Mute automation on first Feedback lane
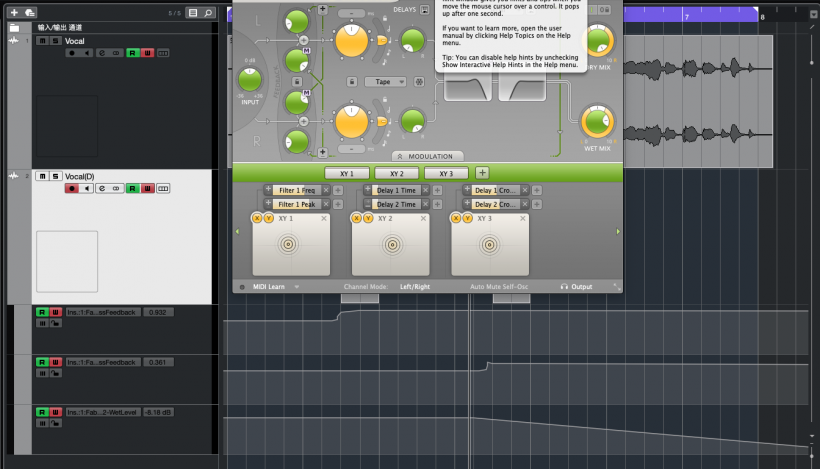This screenshot has height=469, width=820. (x=42, y=323)
